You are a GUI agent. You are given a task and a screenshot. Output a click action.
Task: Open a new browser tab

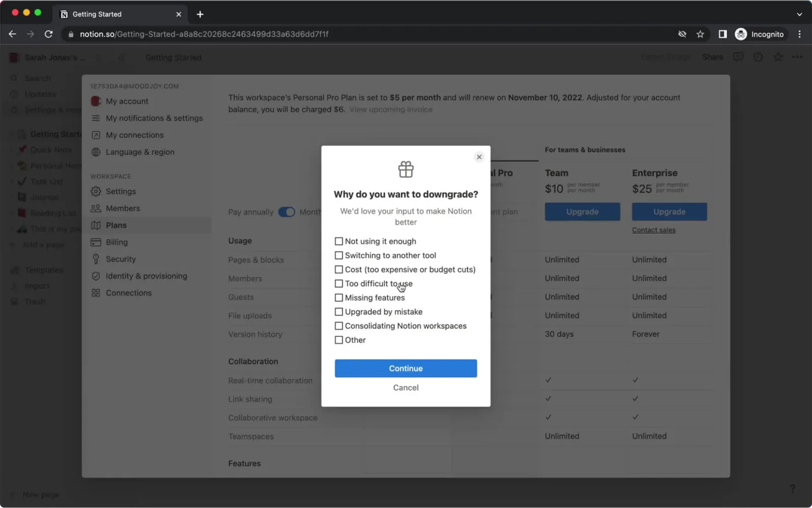200,14
